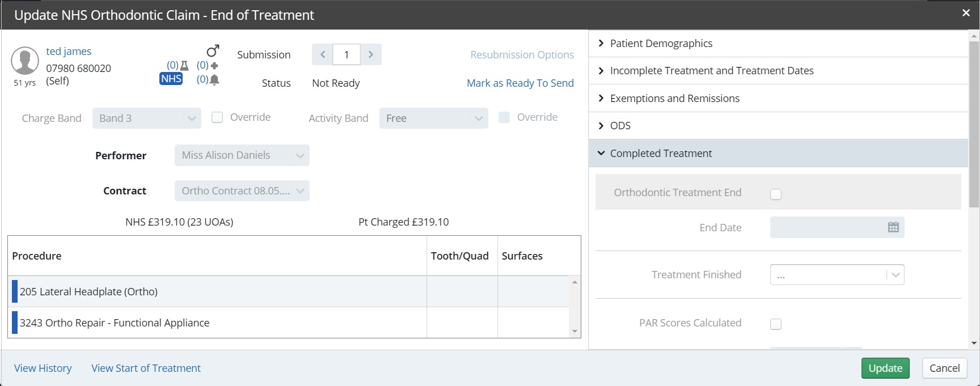Open the End Date calendar picker
Screen dimensions: 980x386
[893, 227]
